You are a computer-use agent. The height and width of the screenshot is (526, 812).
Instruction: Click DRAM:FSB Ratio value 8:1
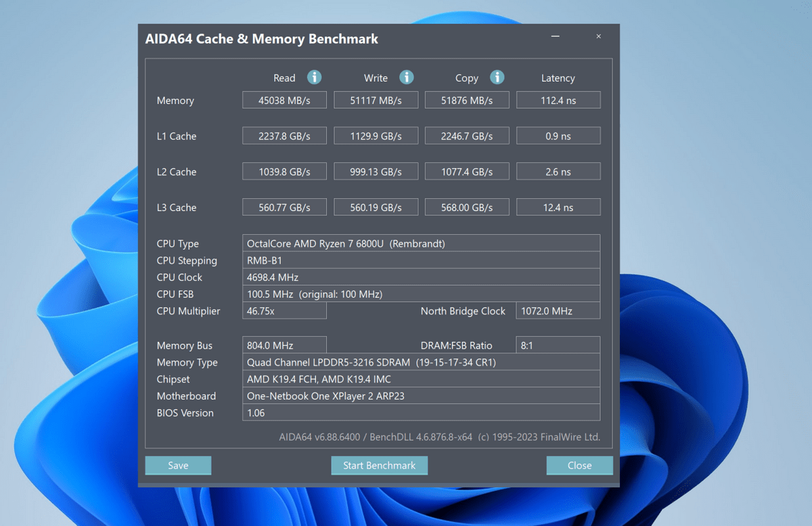pos(558,345)
